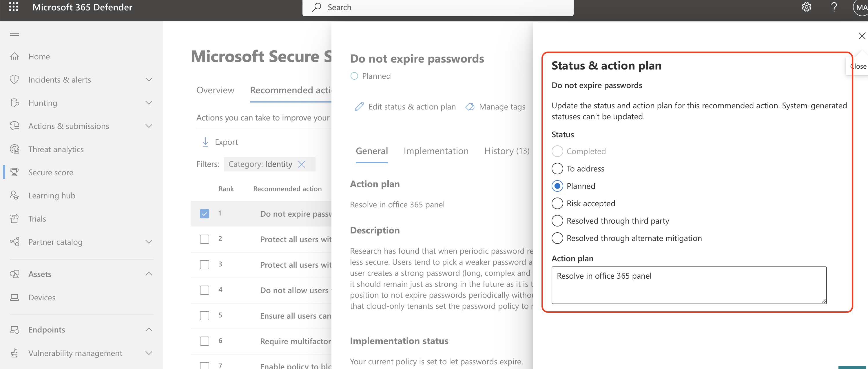Image resolution: width=868 pixels, height=369 pixels.
Task: Check the box for rank 2 action
Action: [x=205, y=239]
